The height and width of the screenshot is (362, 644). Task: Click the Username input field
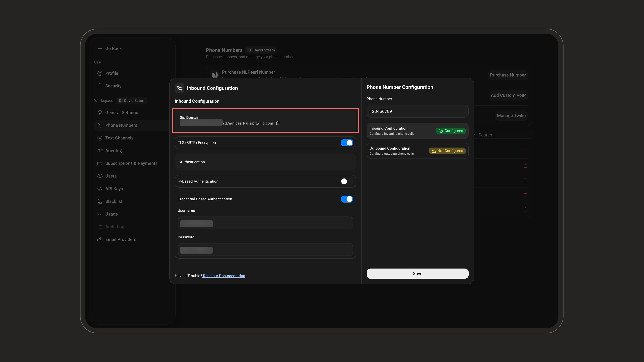pos(265,223)
